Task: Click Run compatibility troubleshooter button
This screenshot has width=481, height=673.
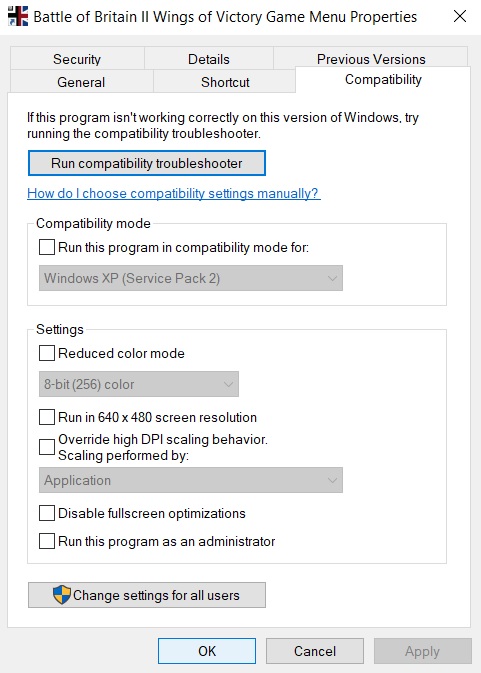Action: [147, 163]
